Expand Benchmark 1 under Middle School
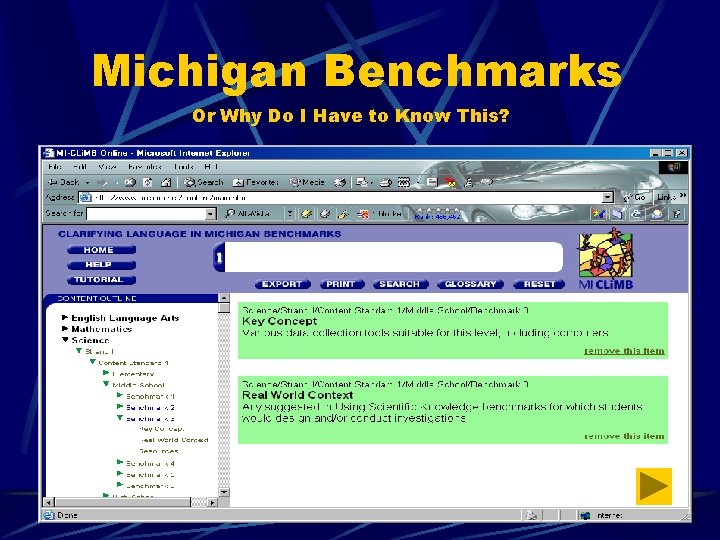 pos(120,395)
